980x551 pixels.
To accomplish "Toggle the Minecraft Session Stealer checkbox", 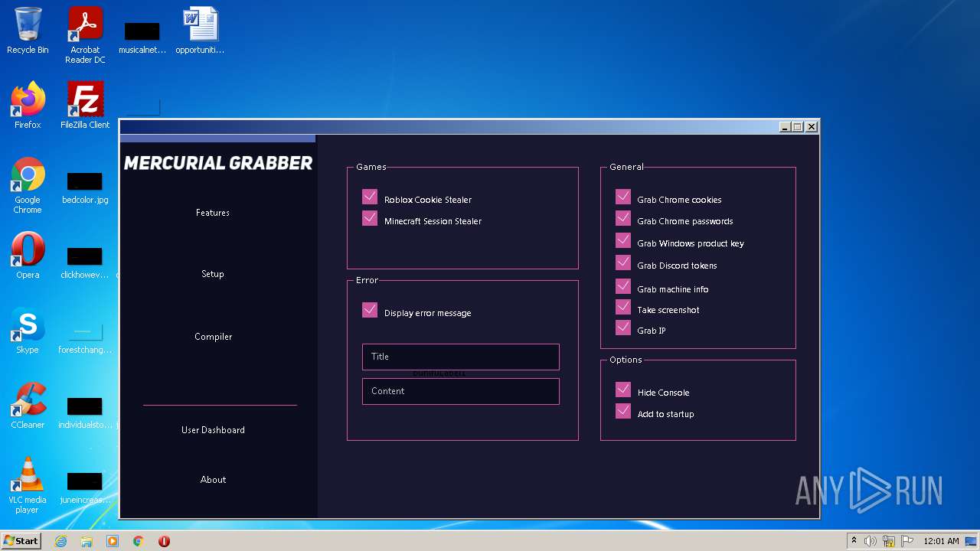I will tap(370, 218).
